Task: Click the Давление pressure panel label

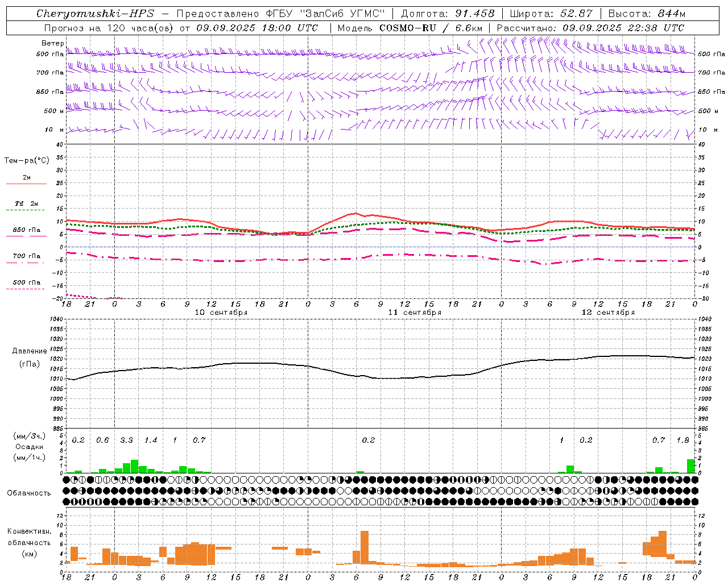Action: (30, 351)
